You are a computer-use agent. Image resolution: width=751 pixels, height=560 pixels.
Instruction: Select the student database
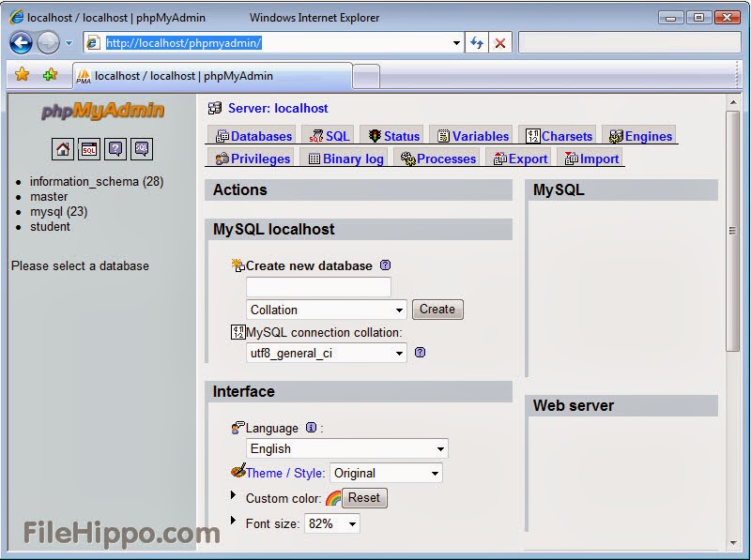click(x=50, y=226)
